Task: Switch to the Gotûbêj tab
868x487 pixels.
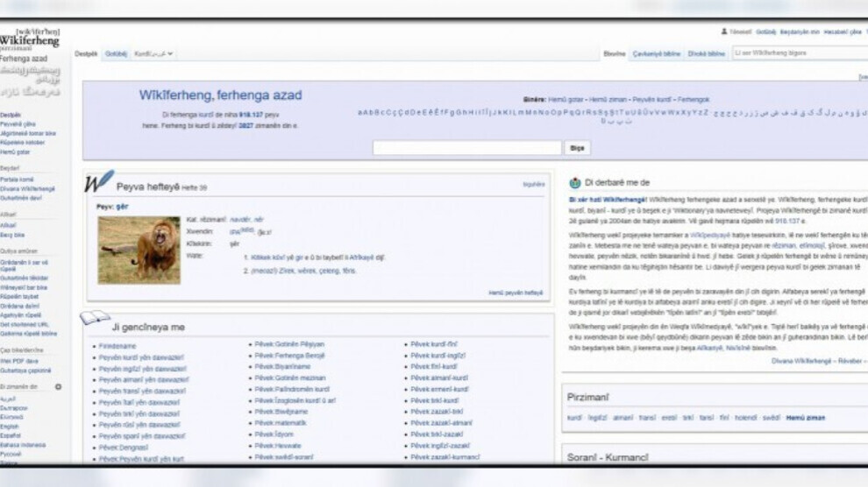Action: pos(116,54)
